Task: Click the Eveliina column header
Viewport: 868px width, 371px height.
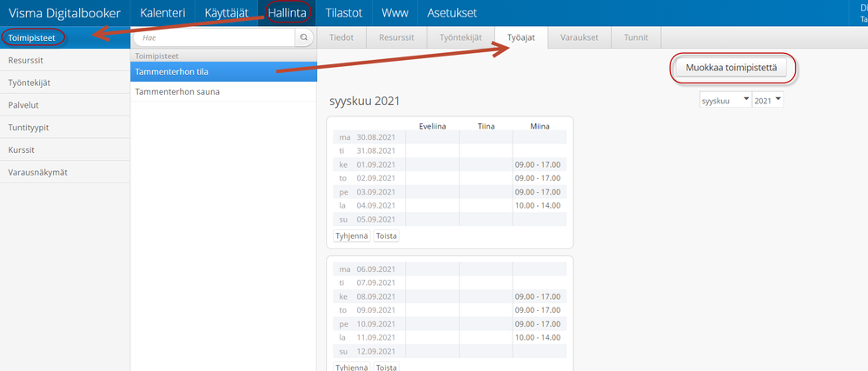Action: (x=433, y=126)
